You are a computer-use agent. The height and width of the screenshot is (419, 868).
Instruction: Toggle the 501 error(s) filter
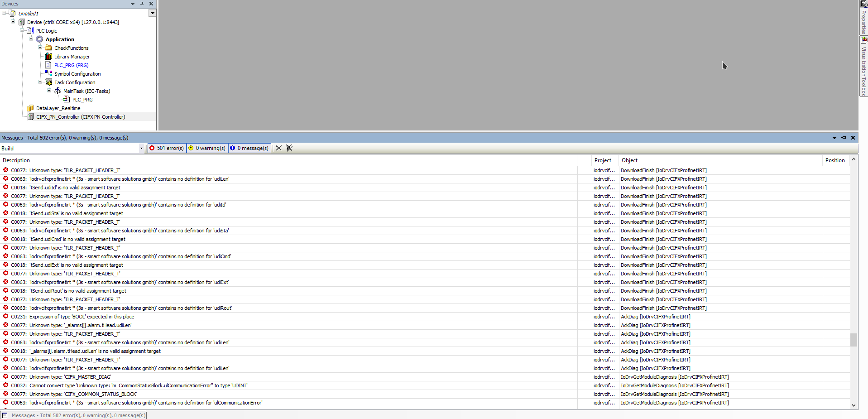coord(167,148)
